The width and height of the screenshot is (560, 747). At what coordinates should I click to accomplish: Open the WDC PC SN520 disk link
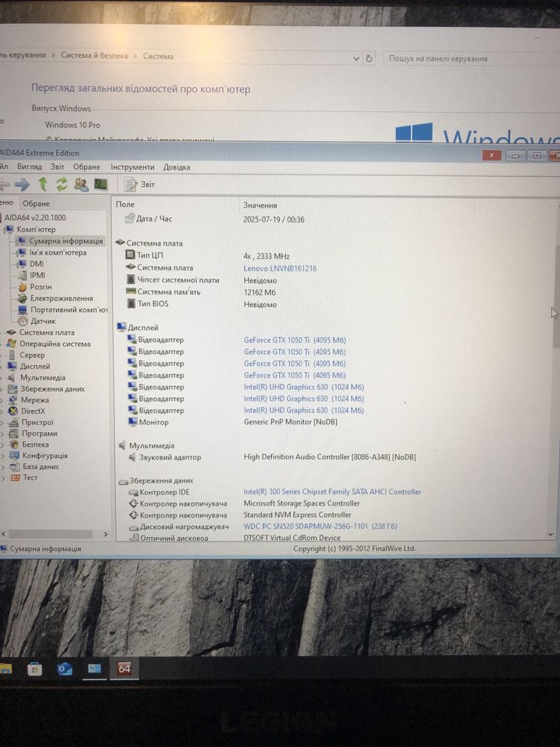320,527
